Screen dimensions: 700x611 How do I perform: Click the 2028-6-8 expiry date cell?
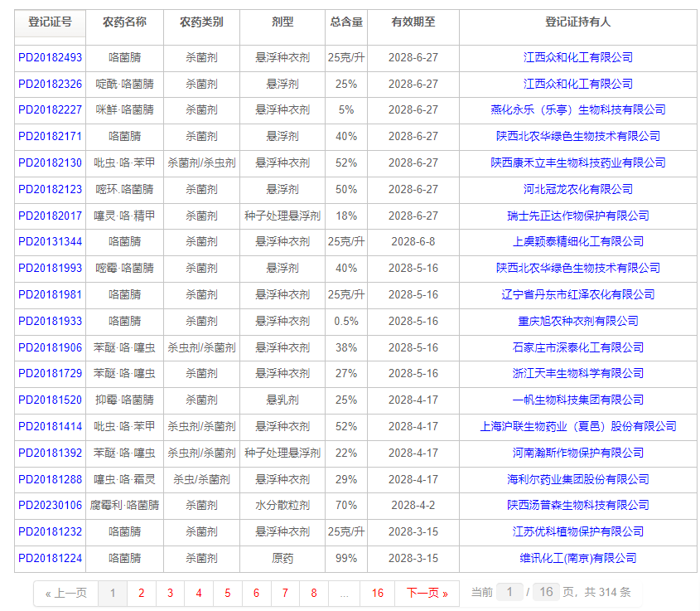413,241
